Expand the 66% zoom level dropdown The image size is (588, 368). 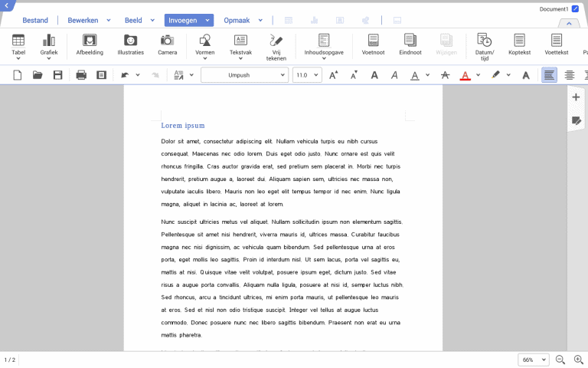534,360
